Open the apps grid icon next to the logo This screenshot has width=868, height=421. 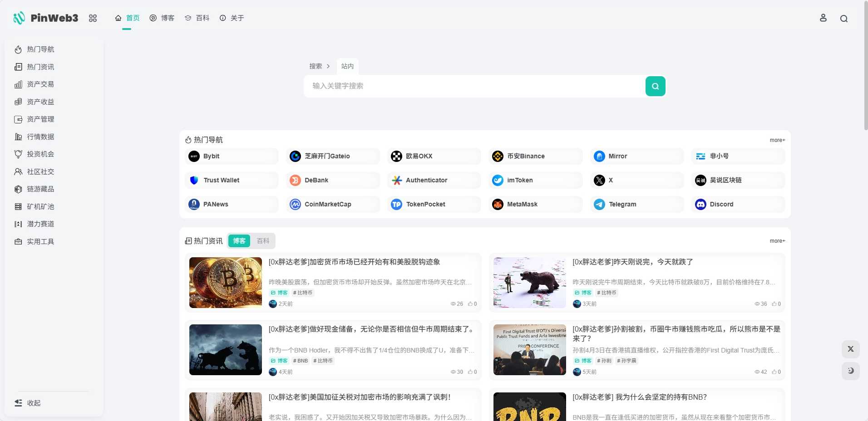coord(93,18)
